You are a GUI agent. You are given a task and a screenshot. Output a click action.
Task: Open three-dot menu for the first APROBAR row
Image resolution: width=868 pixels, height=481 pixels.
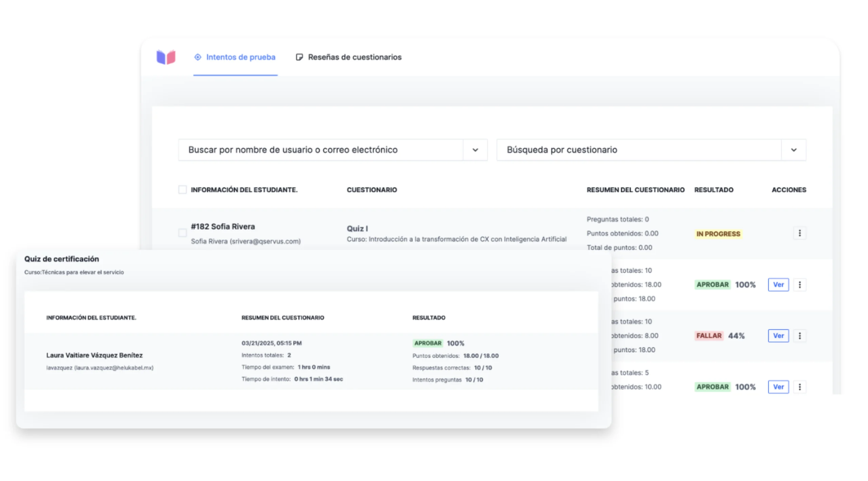(800, 285)
